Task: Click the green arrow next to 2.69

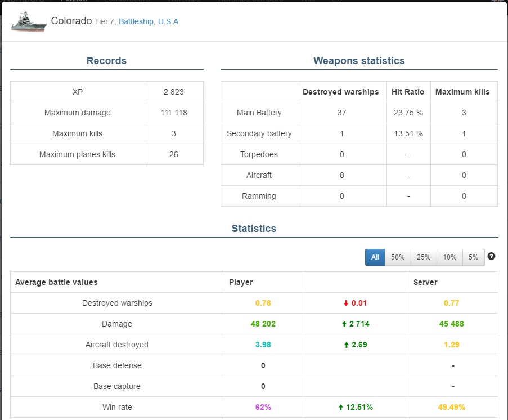Action: coord(346,345)
